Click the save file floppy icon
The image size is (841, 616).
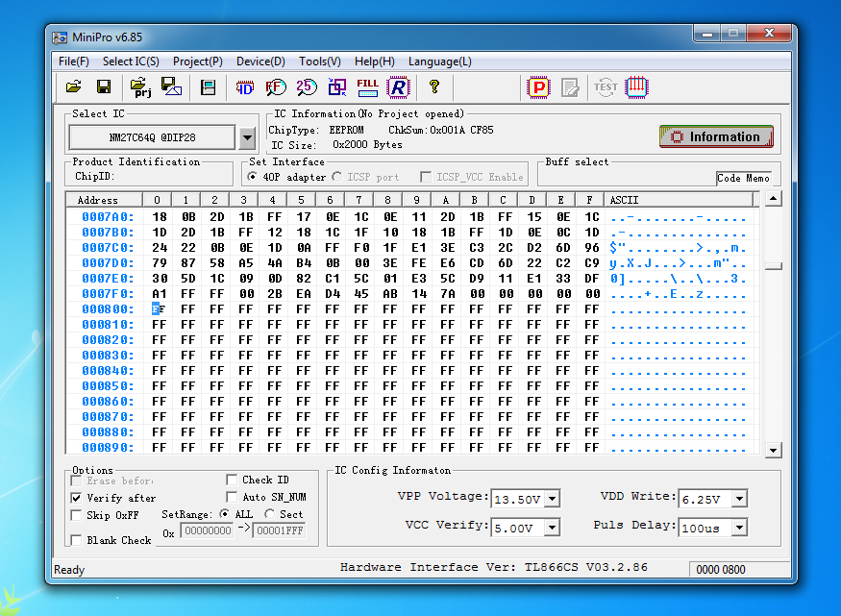(x=104, y=87)
